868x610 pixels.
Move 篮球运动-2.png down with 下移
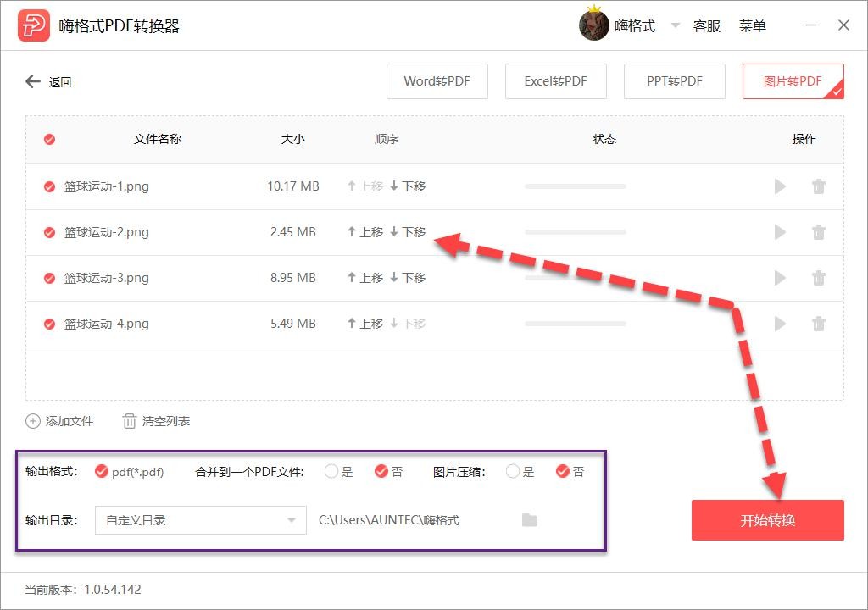[x=408, y=232]
